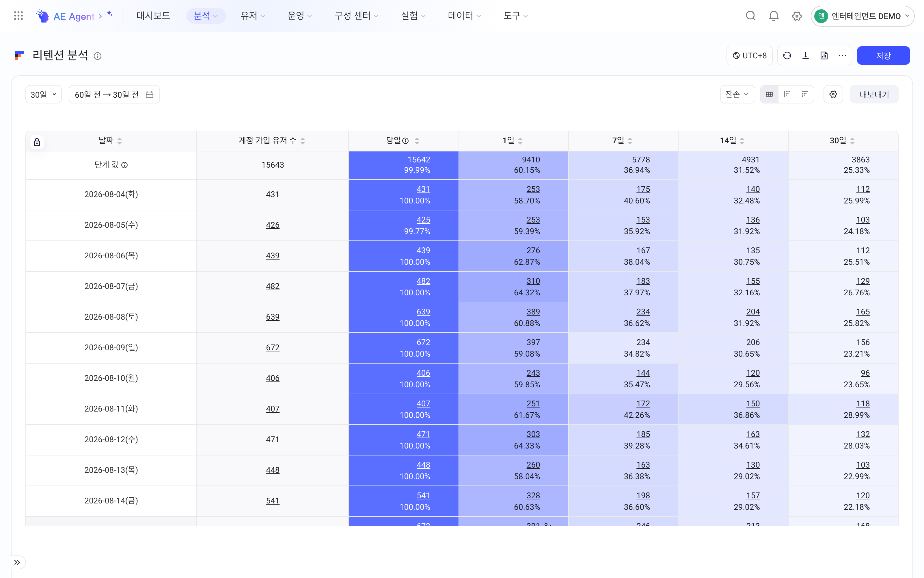Click the 15643 total users cell
Screen dimensions: 924x578
(x=273, y=165)
